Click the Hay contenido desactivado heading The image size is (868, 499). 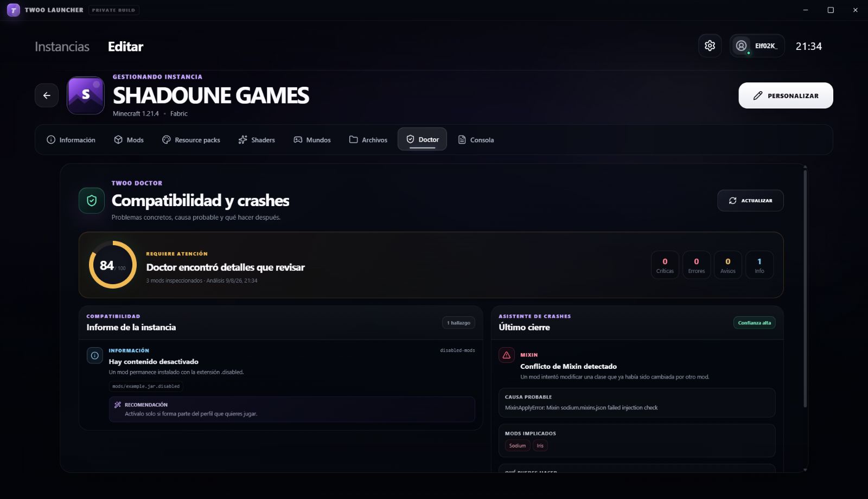pyautogui.click(x=154, y=362)
